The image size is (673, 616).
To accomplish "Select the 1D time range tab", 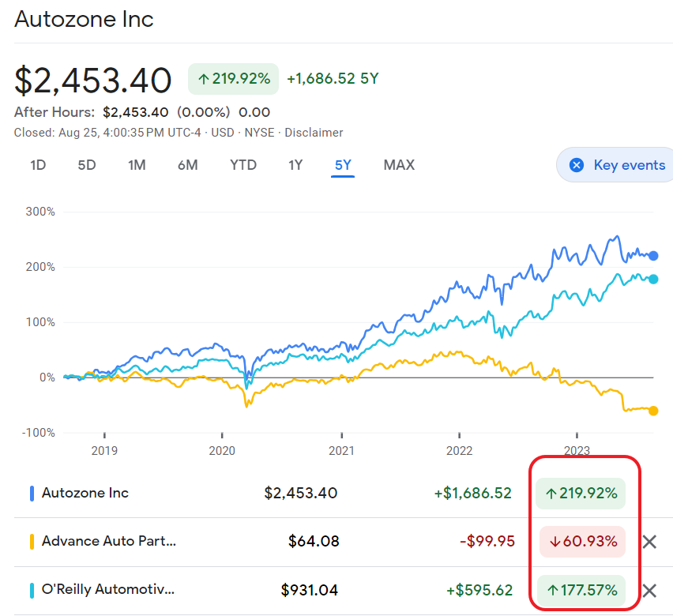I will [x=38, y=165].
